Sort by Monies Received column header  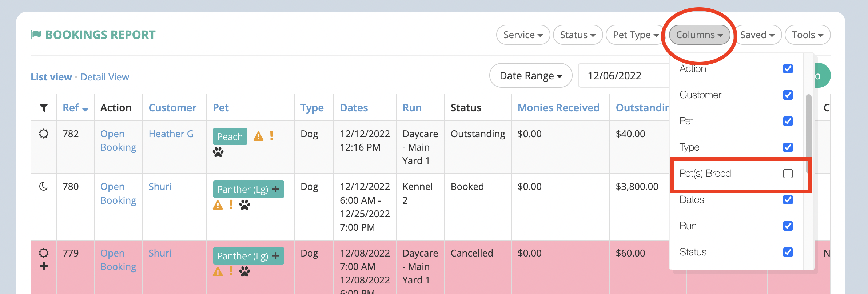pos(558,108)
